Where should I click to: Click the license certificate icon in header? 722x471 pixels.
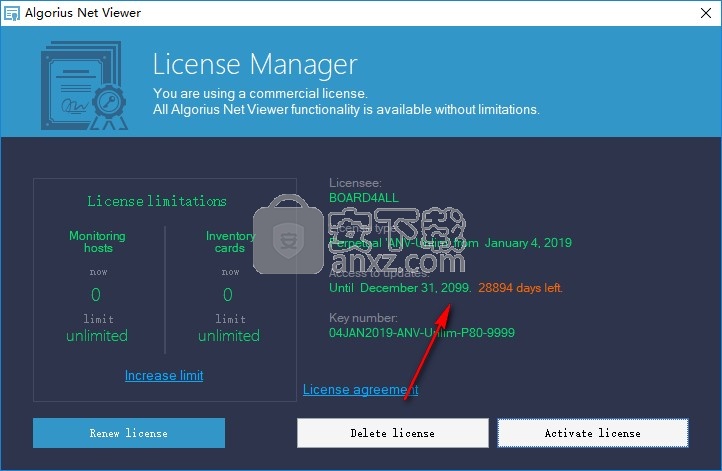click(x=84, y=86)
